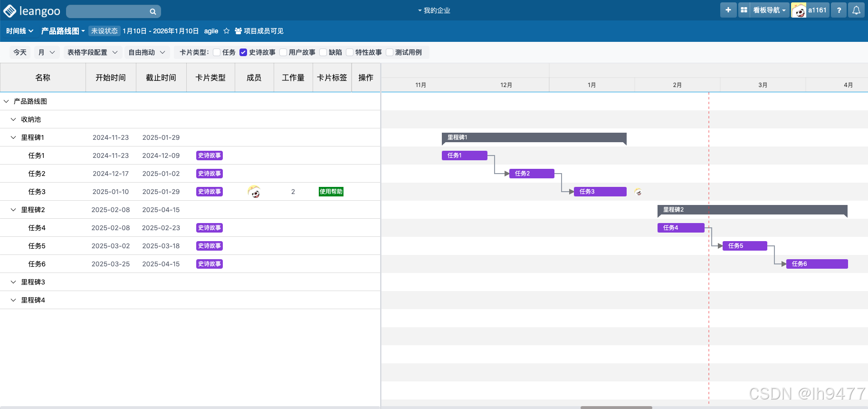
Task: Open the notifications bell
Action: pyautogui.click(x=856, y=10)
